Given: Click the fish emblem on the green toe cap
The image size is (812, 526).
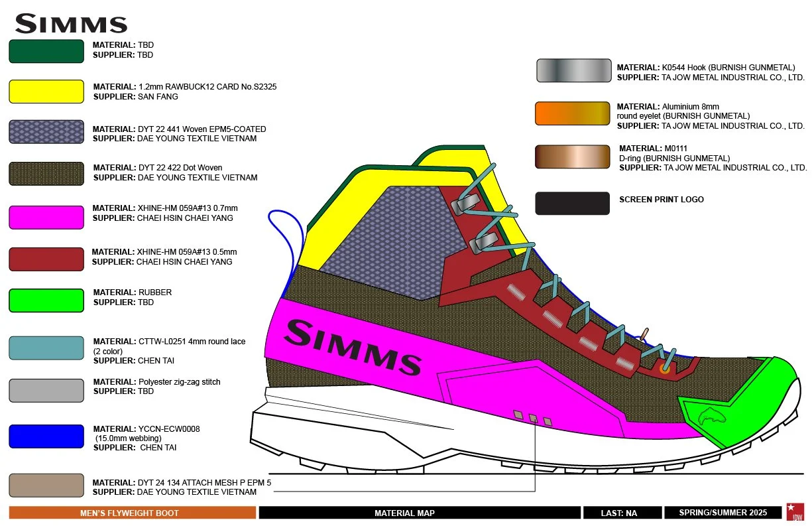Looking at the screenshot, I should coord(711,416).
